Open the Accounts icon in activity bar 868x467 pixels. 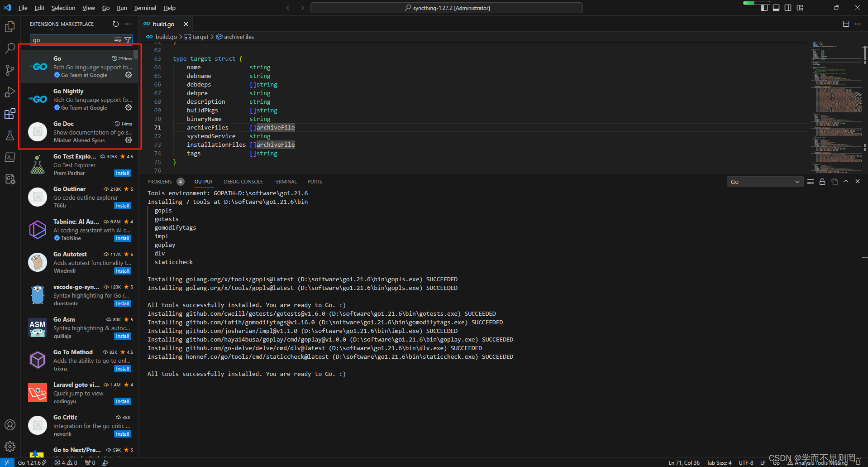click(x=10, y=425)
